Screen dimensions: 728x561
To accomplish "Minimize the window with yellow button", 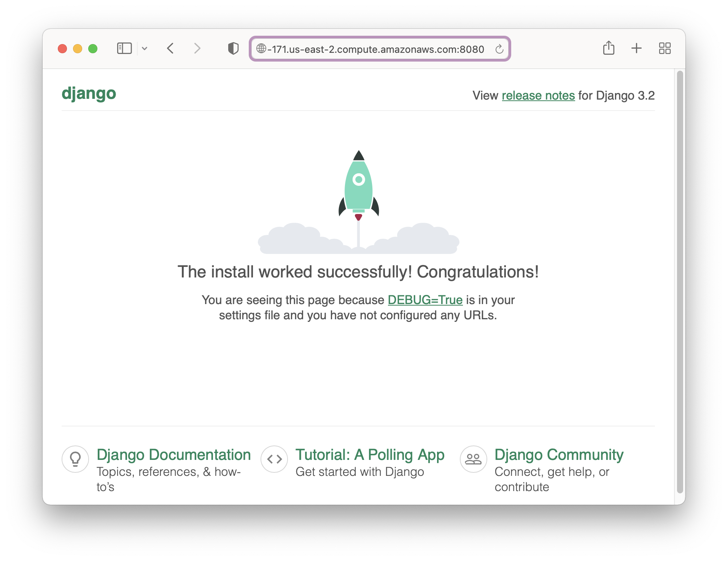I will pos(78,49).
